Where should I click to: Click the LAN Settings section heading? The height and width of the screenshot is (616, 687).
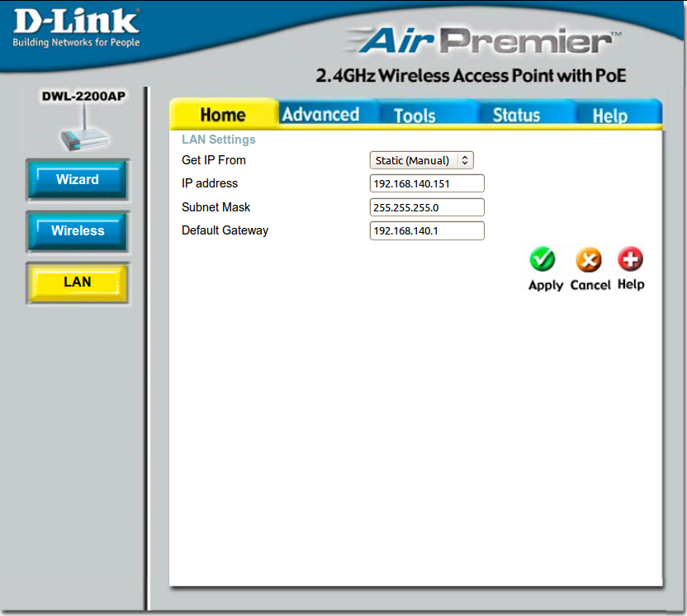click(218, 140)
